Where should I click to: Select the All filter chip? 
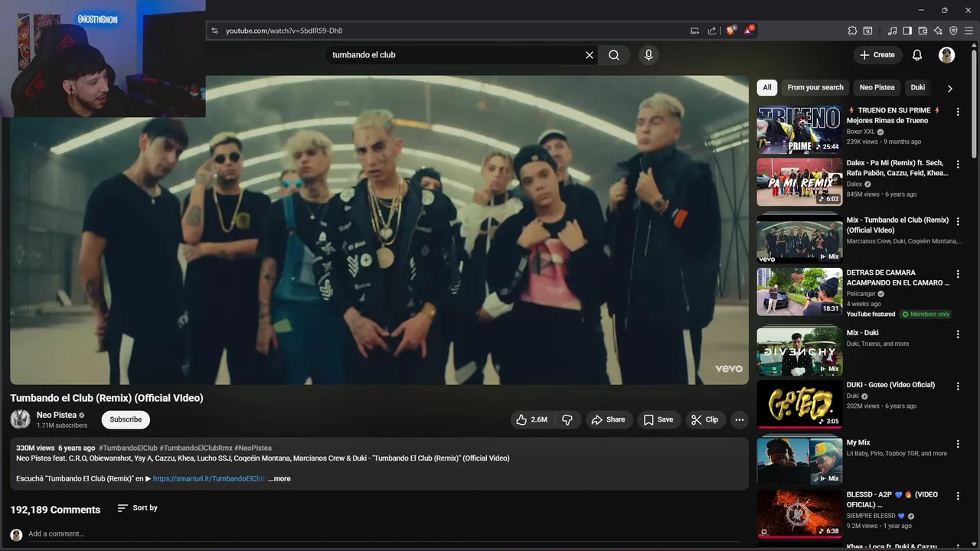point(767,87)
